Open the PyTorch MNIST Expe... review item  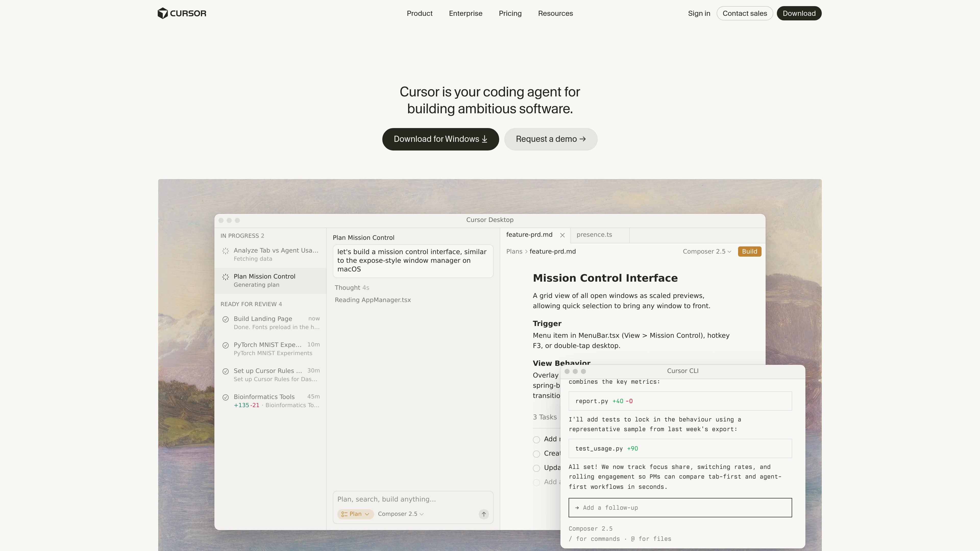coord(270,349)
